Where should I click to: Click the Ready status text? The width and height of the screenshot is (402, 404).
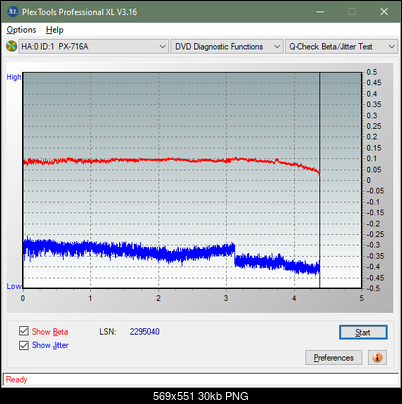(x=16, y=379)
